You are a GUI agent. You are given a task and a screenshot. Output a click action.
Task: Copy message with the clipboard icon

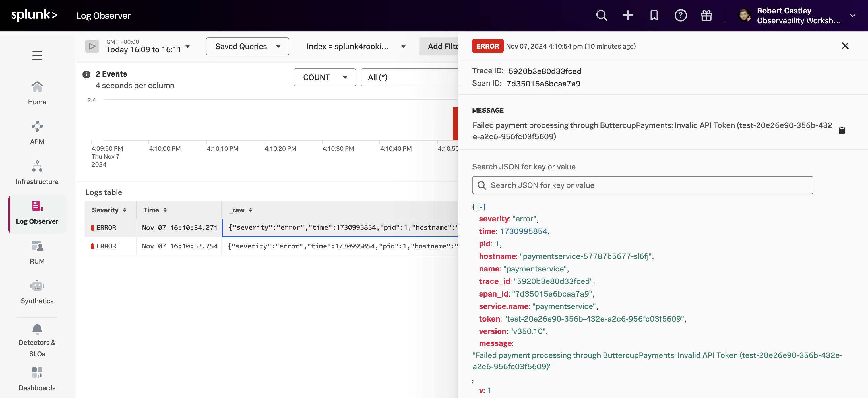click(x=842, y=130)
